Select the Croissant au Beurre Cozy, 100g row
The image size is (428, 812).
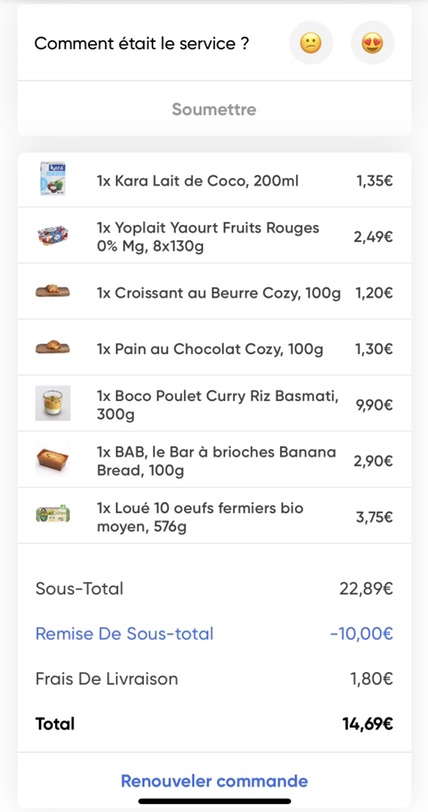click(x=214, y=292)
